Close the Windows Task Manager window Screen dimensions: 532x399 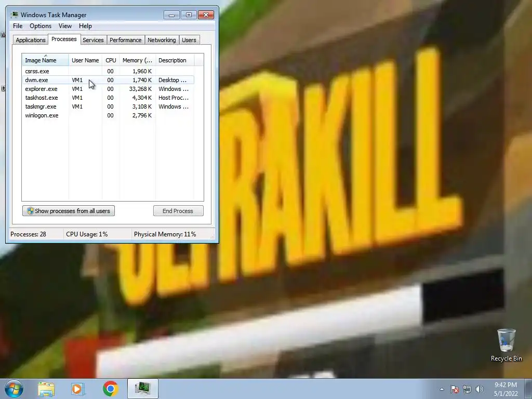[206, 15]
